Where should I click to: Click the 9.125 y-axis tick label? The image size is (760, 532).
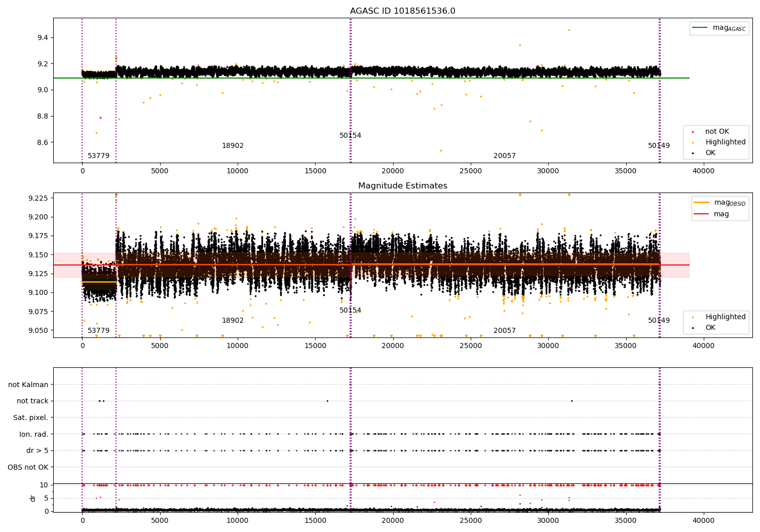coord(38,274)
